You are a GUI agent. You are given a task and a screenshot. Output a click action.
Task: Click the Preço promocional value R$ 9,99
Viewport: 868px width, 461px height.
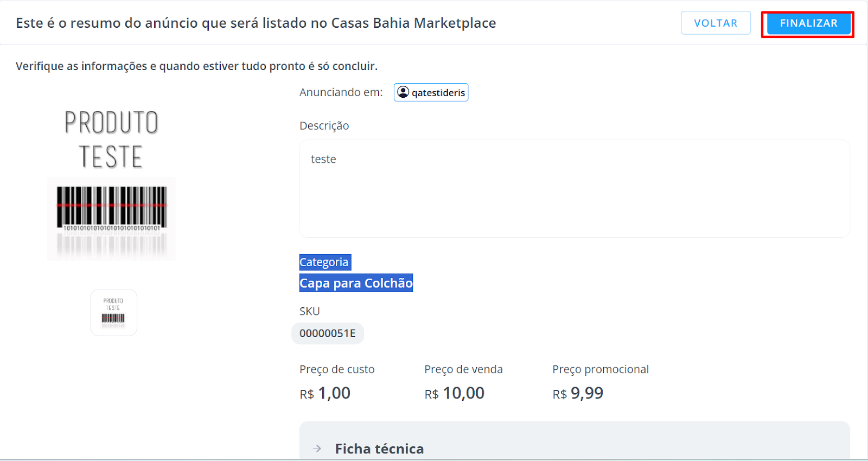[578, 393]
